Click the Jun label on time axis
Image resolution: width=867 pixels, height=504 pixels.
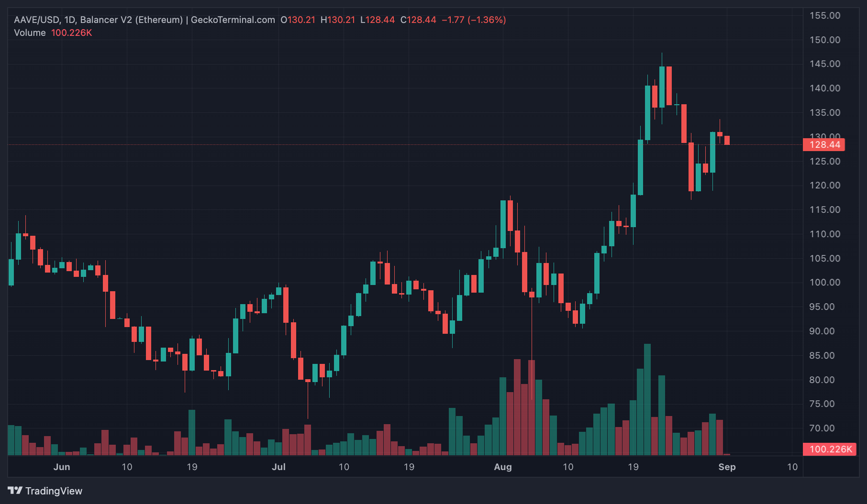coord(62,467)
